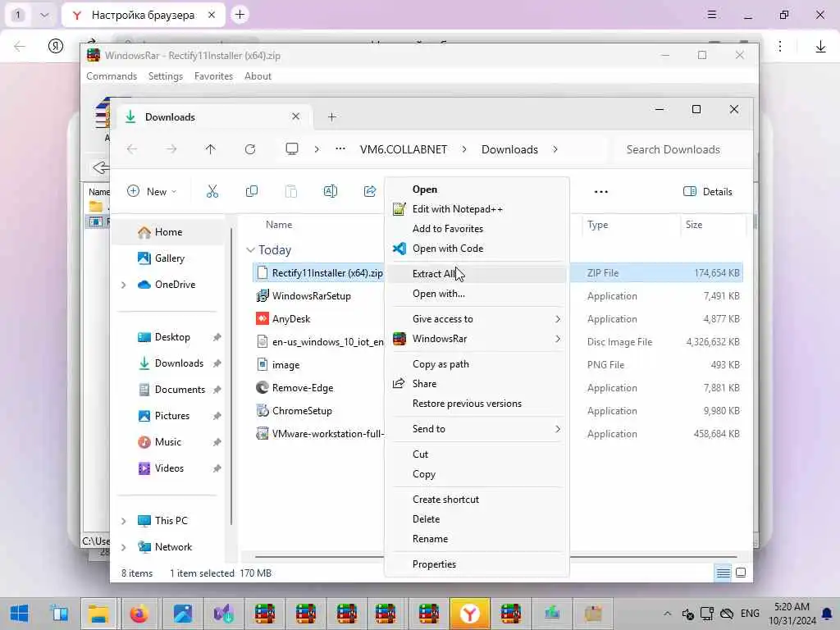Viewport: 840px width, 630px height.
Task: Open Gallery in navigation pane
Action: [x=169, y=258]
